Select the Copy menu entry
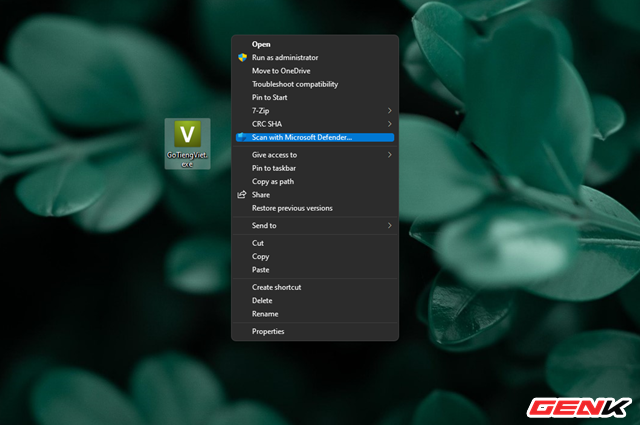The height and width of the screenshot is (425, 640). [x=315, y=256]
